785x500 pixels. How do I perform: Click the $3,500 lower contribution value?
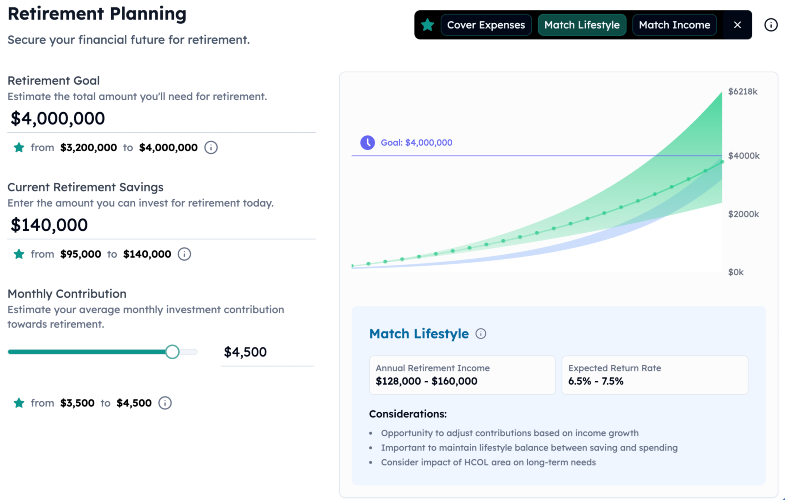click(x=77, y=403)
